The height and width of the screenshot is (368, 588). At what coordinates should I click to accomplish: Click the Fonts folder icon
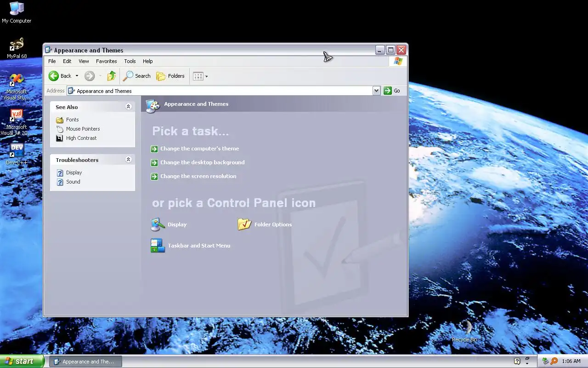60,120
